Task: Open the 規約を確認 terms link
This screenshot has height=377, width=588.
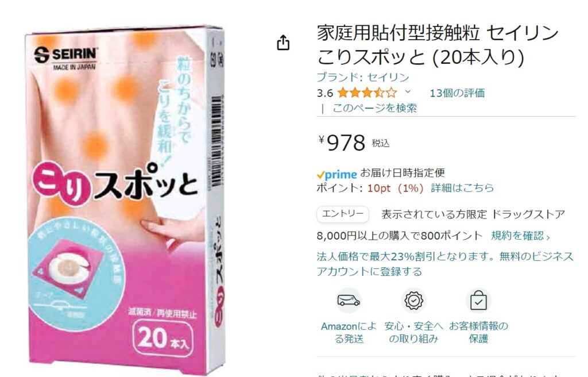Action: [520, 236]
